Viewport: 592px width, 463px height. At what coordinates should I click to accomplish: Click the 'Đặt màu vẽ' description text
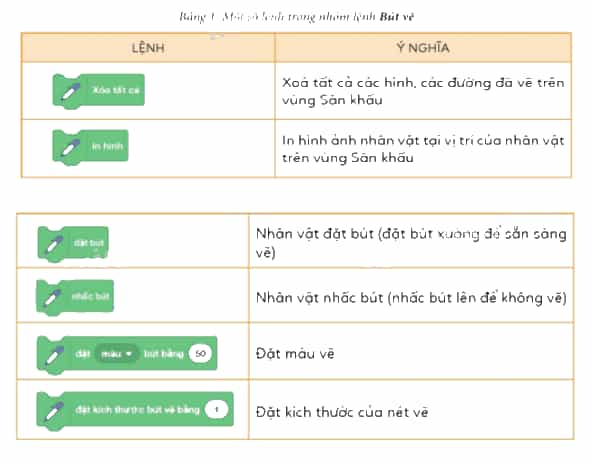[x=295, y=354]
